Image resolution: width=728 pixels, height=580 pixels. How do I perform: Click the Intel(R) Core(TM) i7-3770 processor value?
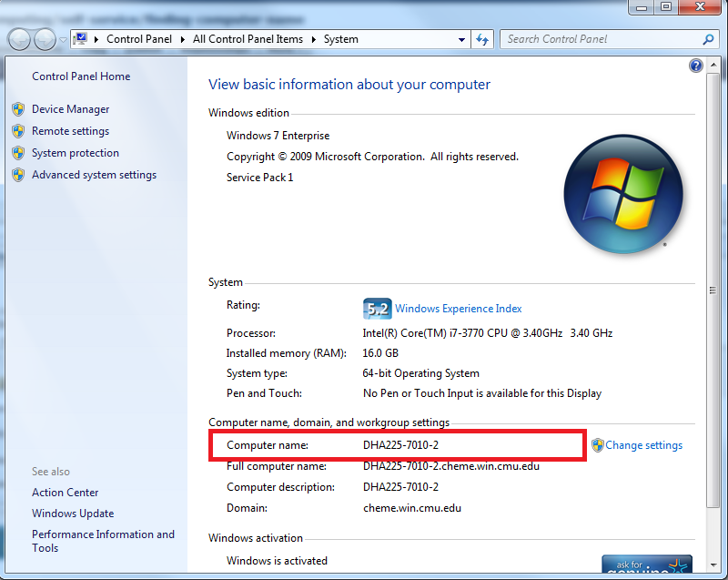(488, 333)
